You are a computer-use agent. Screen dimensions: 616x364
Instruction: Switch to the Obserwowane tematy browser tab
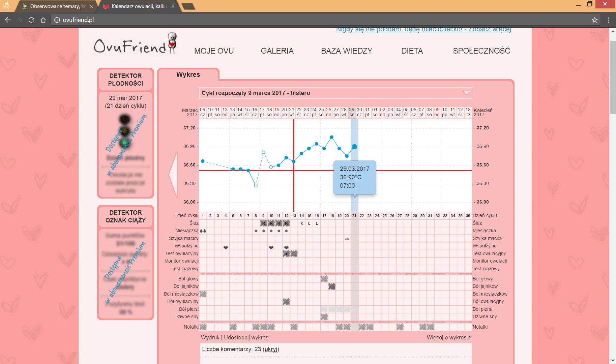click(x=56, y=6)
